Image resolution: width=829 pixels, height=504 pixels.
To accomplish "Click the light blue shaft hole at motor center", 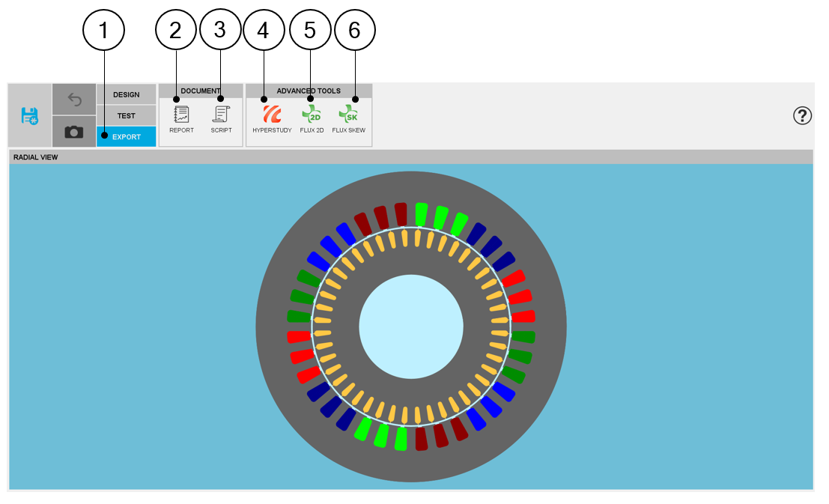I will tap(411, 327).
